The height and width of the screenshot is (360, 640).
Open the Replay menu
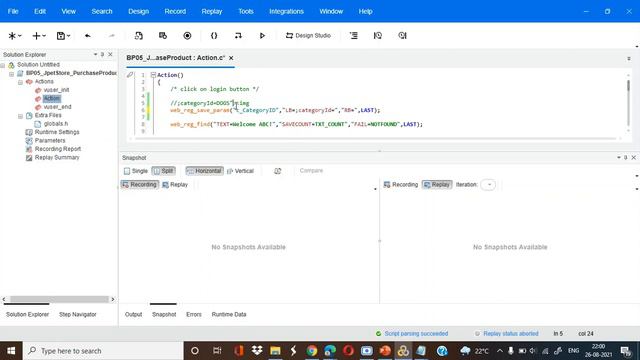pyautogui.click(x=212, y=11)
